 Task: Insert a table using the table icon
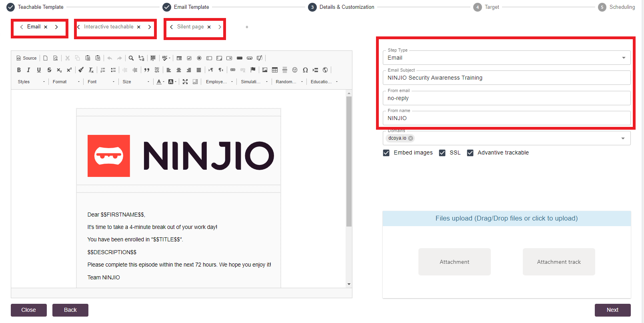click(x=275, y=70)
